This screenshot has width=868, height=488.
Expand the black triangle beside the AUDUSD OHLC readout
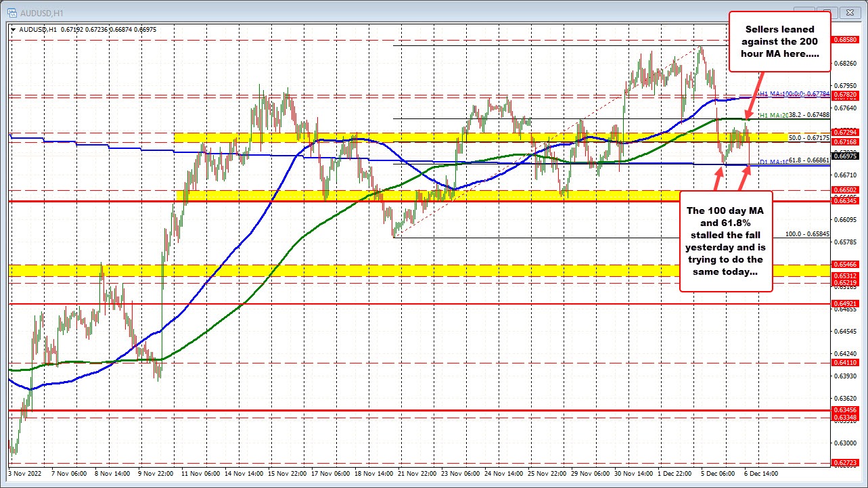[14, 29]
